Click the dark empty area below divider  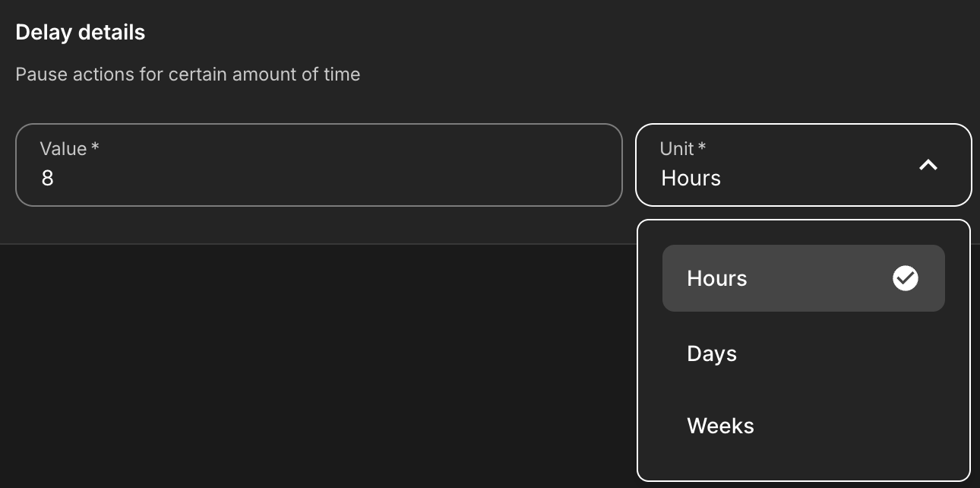point(304,365)
